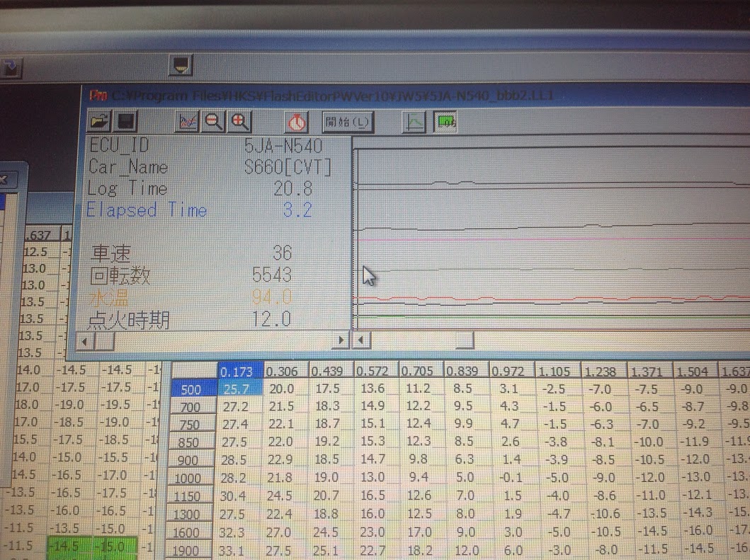Select the 水温 value 94.0
The width and height of the screenshot is (750, 560).
(272, 297)
